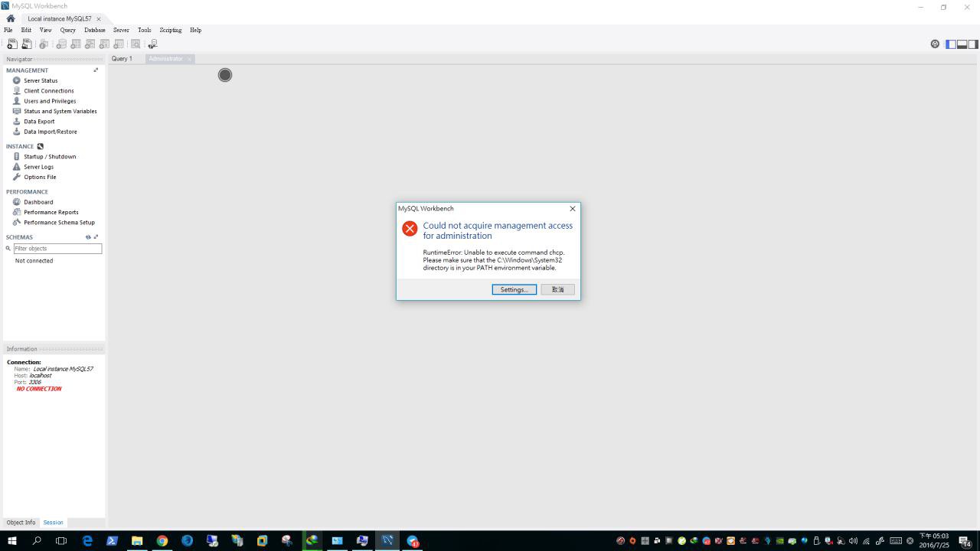980x551 pixels.
Task: Open the Tools menu
Action: [x=144, y=31]
